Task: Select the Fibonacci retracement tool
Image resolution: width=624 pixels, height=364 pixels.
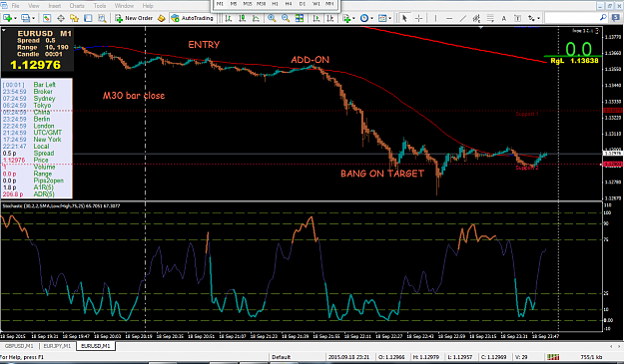Action: [490, 18]
